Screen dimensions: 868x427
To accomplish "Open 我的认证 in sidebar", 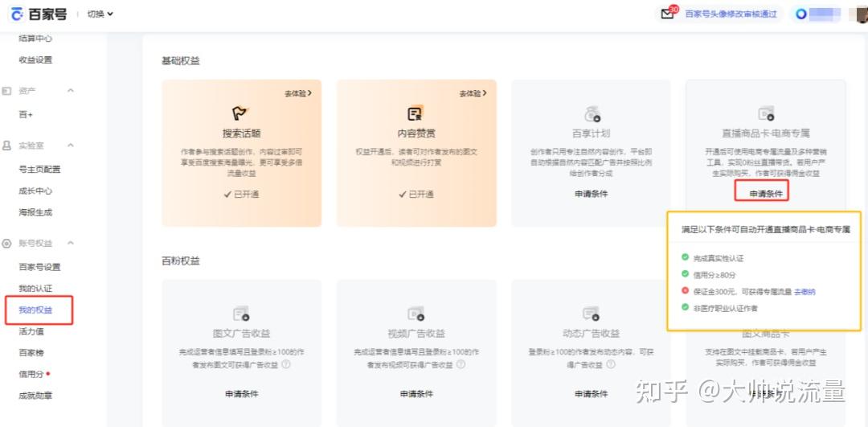I will [35, 289].
